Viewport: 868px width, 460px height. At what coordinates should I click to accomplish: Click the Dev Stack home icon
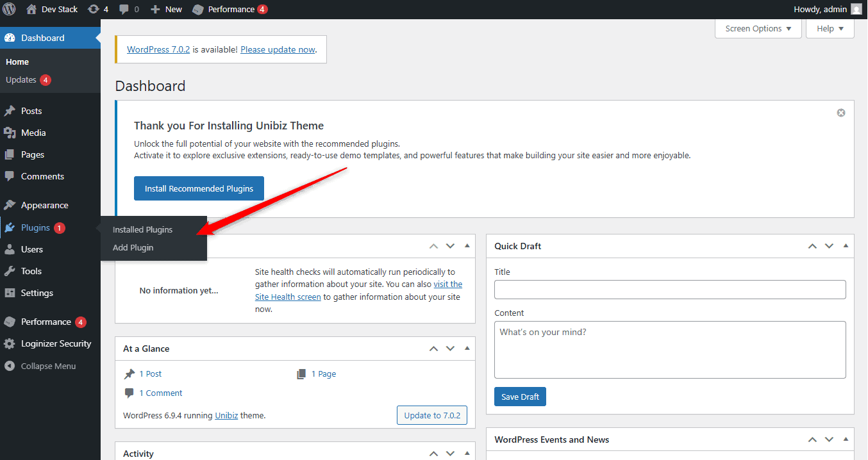click(x=31, y=9)
